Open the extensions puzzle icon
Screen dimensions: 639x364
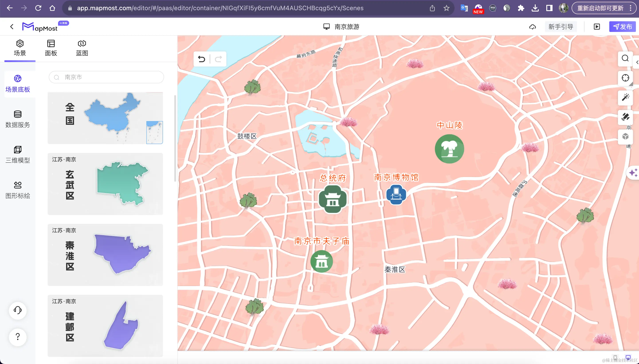pyautogui.click(x=521, y=8)
